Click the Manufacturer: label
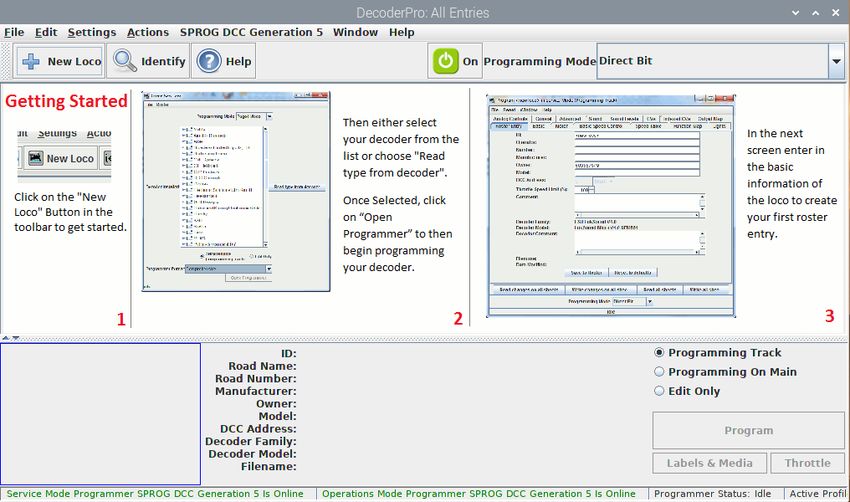Image resolution: width=850 pixels, height=502 pixels. (256, 391)
